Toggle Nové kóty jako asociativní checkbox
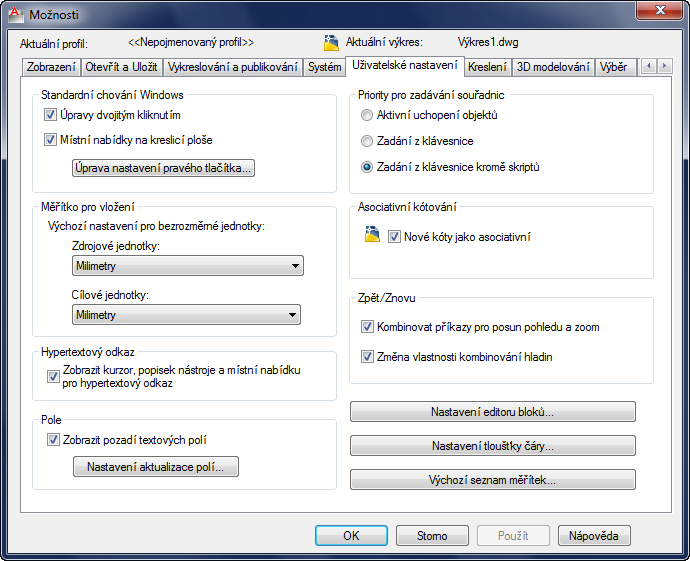 click(394, 237)
